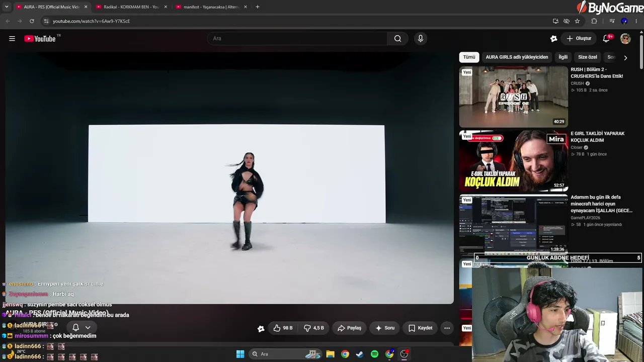Open the Chrome profile avatar
This screenshot has height=362, width=644.
(624, 21)
